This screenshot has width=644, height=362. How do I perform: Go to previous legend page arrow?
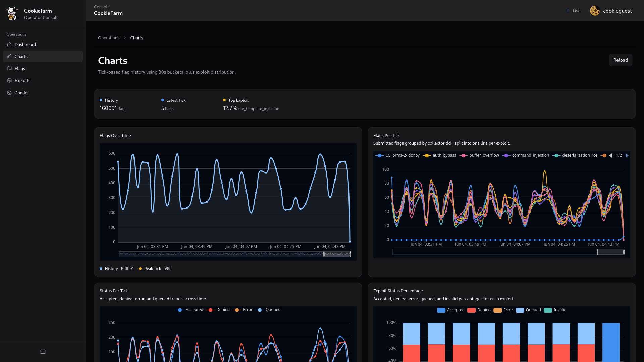pyautogui.click(x=611, y=155)
